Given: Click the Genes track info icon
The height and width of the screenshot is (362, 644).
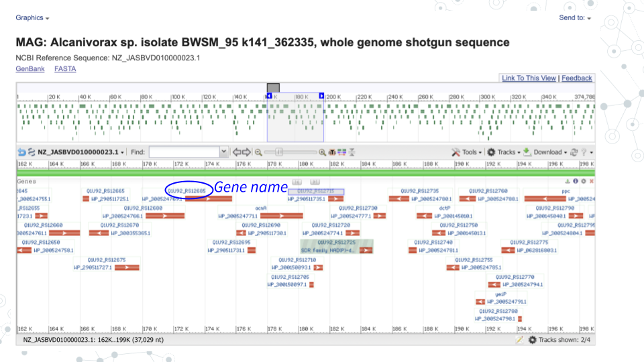Looking at the screenshot, I should point(576,181).
